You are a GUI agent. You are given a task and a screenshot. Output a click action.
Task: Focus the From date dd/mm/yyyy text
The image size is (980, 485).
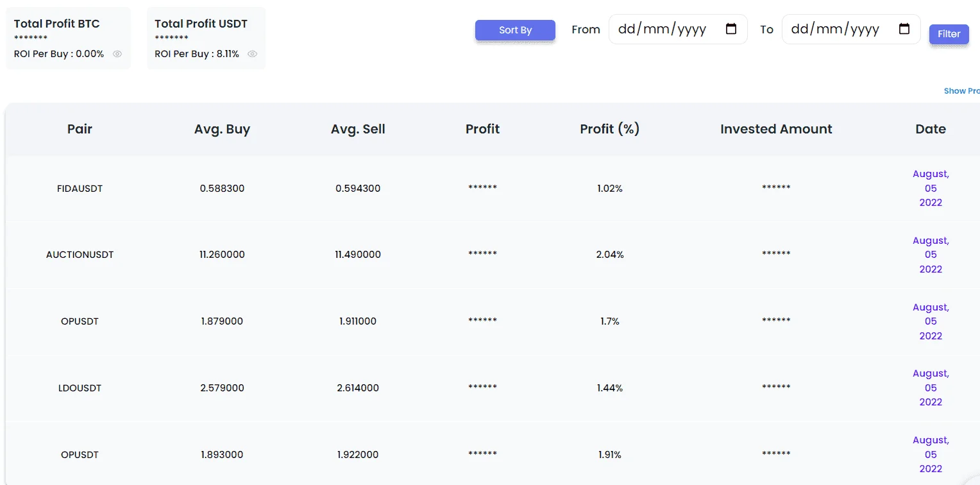click(662, 30)
